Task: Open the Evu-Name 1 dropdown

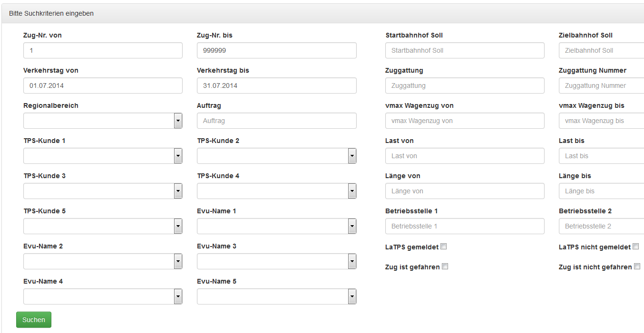Action: tap(277, 226)
